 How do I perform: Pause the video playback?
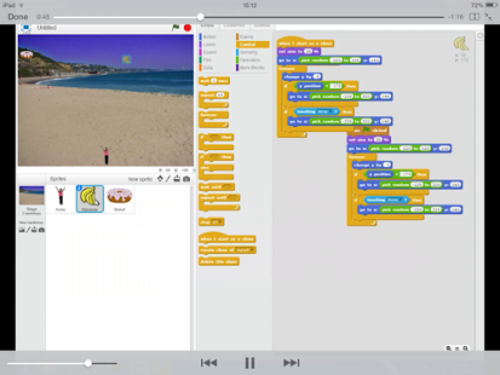tap(250, 363)
